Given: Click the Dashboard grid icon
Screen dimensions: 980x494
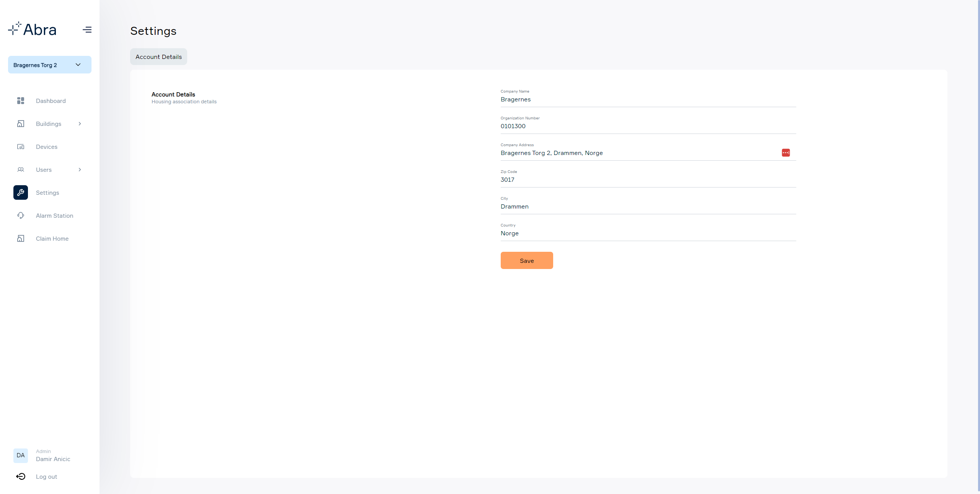Looking at the screenshot, I should point(21,101).
